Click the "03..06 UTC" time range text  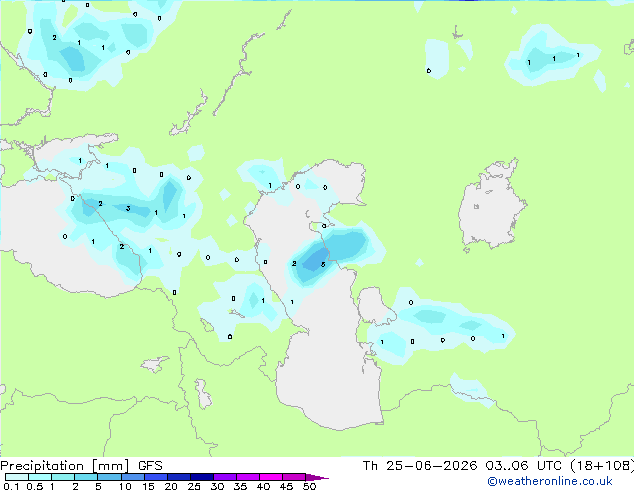click(523, 466)
